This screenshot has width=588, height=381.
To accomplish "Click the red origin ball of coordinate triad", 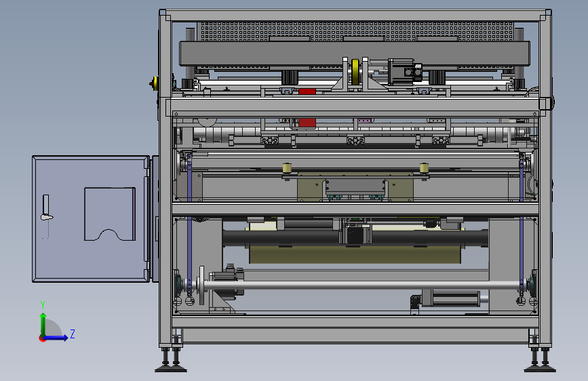I will [x=42, y=338].
